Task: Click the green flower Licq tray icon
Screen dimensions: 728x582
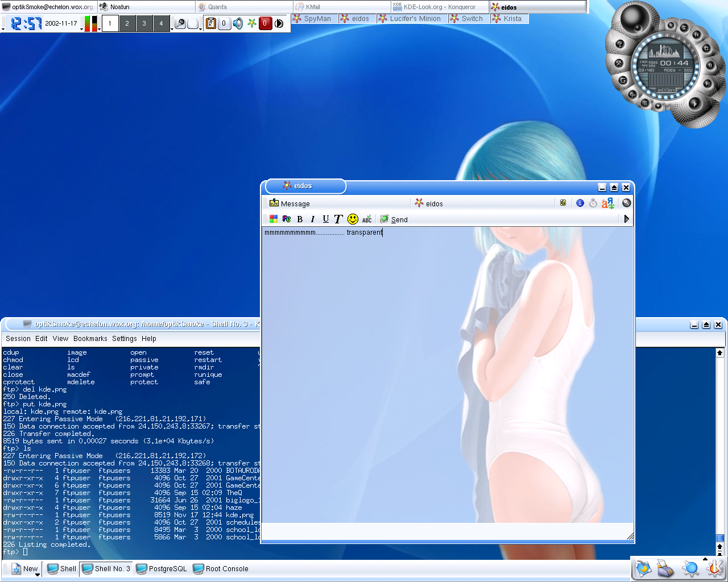Action: tap(251, 23)
